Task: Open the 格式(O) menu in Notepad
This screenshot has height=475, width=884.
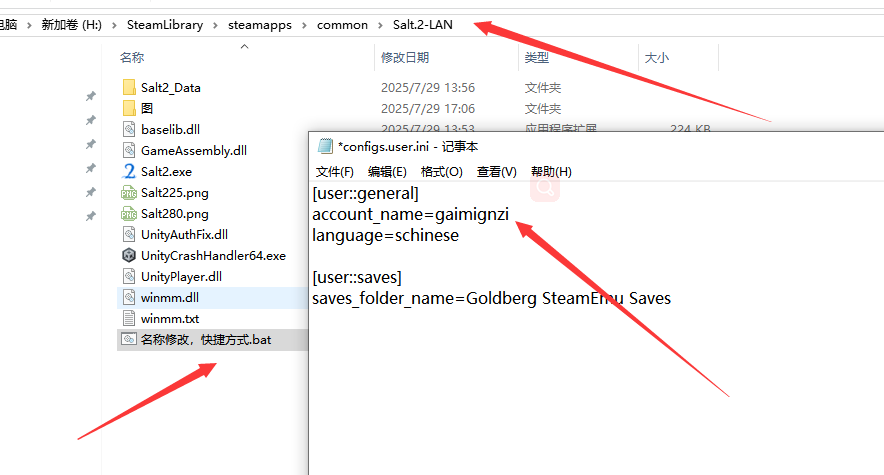Action: [x=441, y=172]
